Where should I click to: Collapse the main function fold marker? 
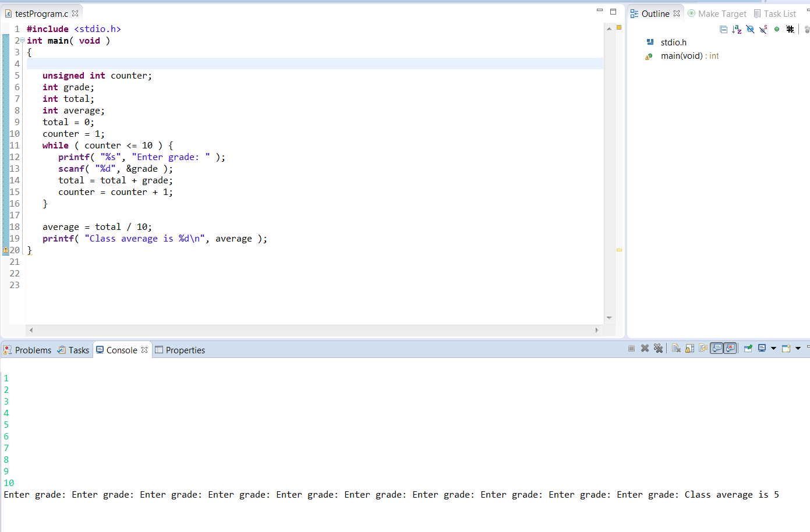point(22,41)
